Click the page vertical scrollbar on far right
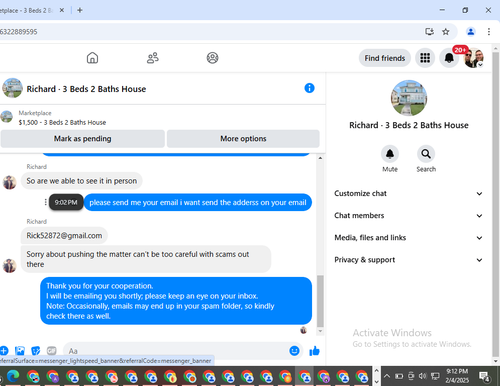The image size is (500, 386). (495, 204)
